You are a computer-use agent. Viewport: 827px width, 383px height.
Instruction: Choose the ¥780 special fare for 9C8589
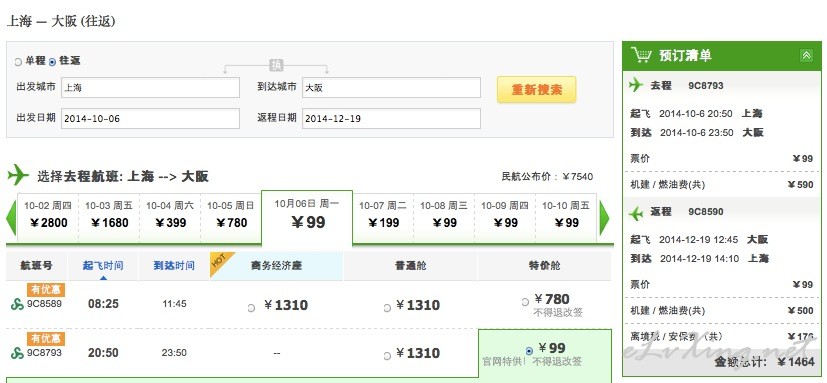tap(525, 302)
